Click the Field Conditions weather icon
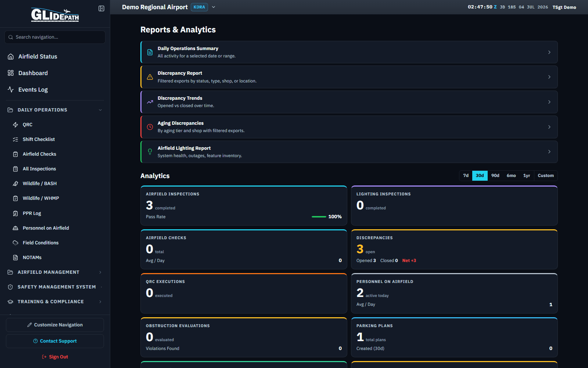The height and width of the screenshot is (368, 588). click(15, 243)
